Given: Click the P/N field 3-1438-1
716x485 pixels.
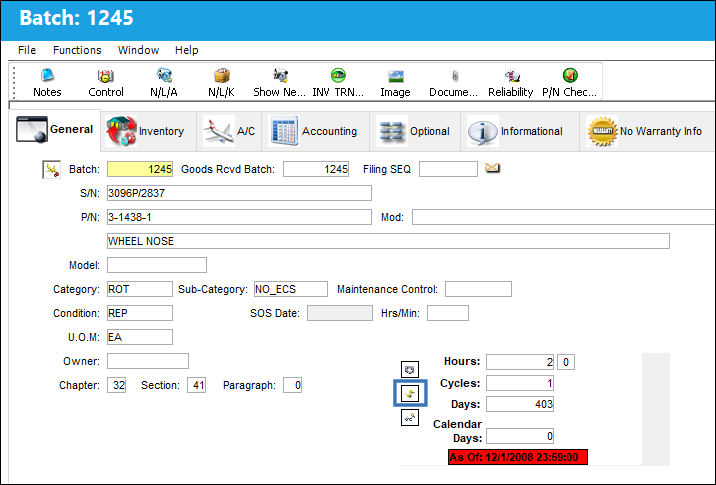Looking at the screenshot, I should pyautogui.click(x=239, y=217).
